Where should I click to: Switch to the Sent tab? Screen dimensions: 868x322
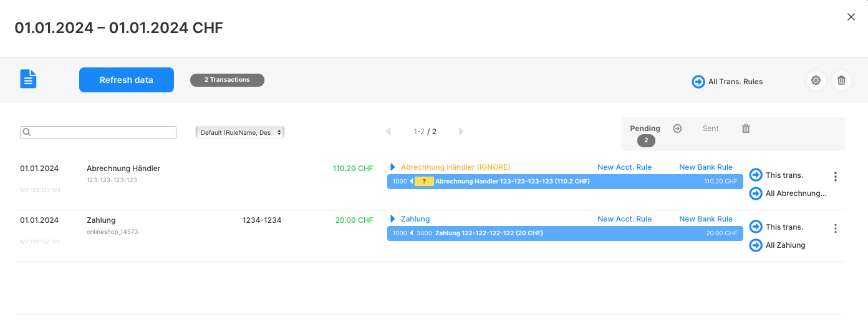711,129
